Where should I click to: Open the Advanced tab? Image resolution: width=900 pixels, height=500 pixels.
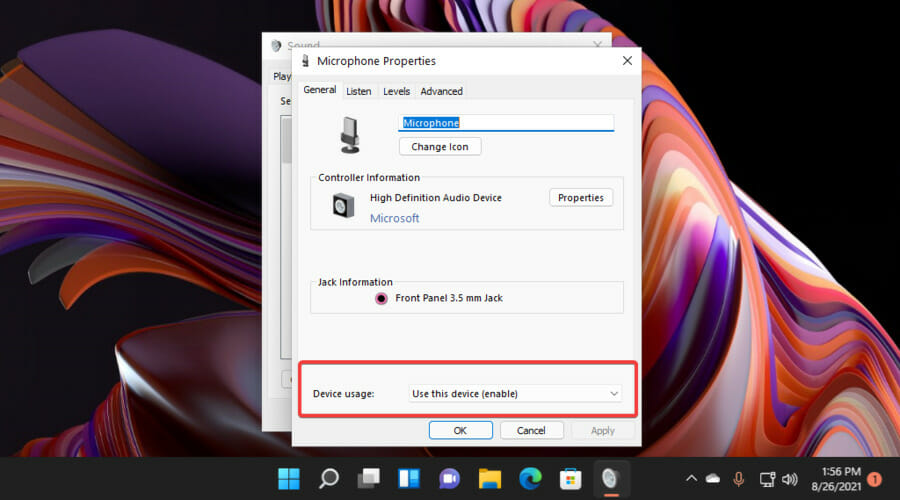pos(441,91)
